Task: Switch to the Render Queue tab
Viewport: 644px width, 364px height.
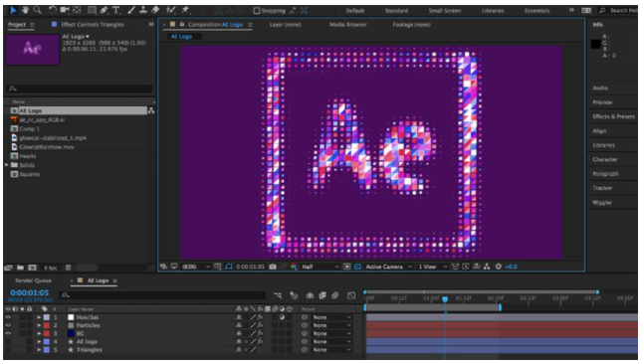Action: 33,280
